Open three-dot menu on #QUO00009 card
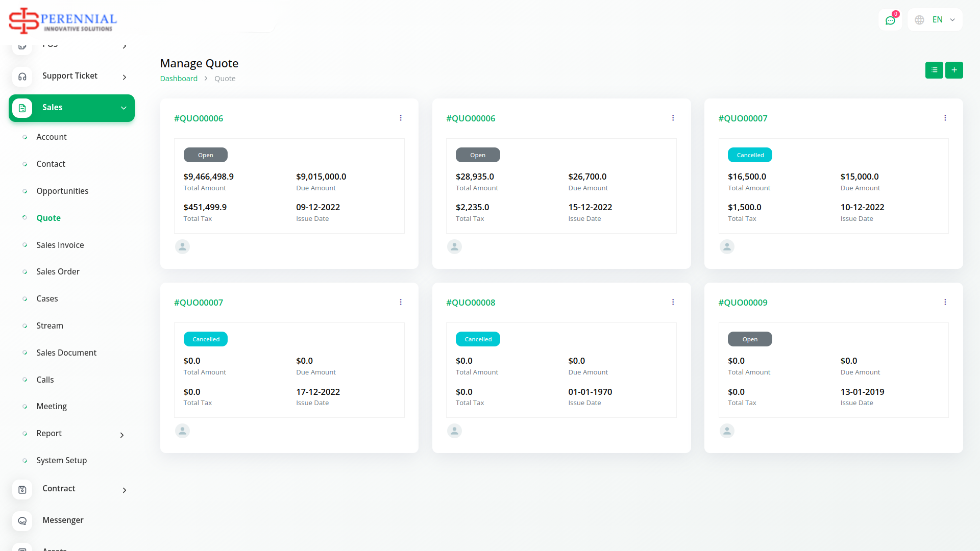 (x=945, y=302)
